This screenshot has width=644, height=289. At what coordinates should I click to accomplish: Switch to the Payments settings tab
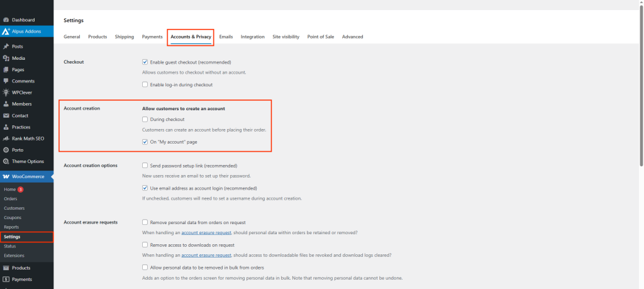click(152, 37)
